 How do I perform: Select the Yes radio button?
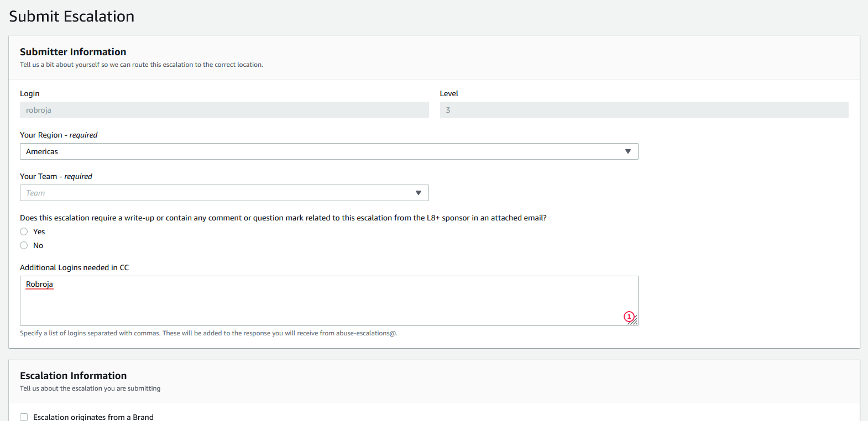click(x=24, y=231)
